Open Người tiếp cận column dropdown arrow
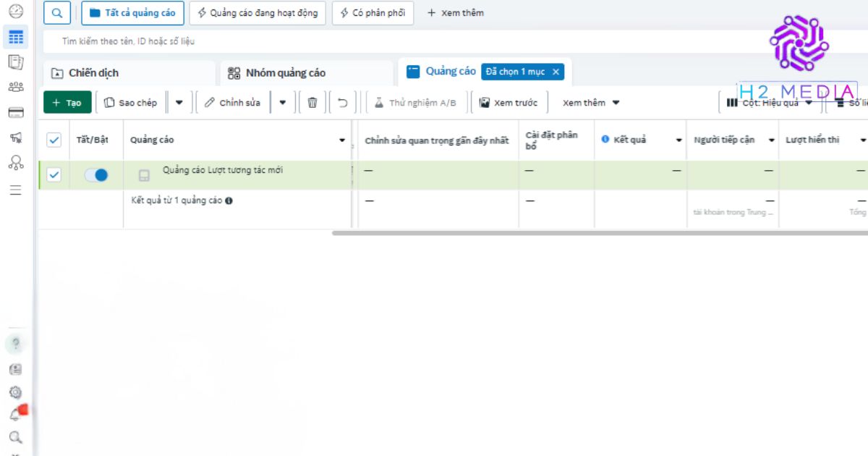 pos(772,140)
